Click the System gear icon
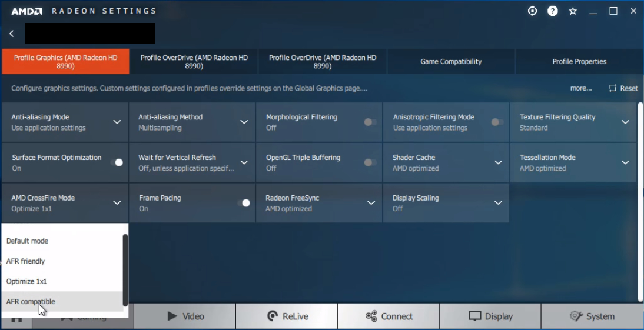 576,316
